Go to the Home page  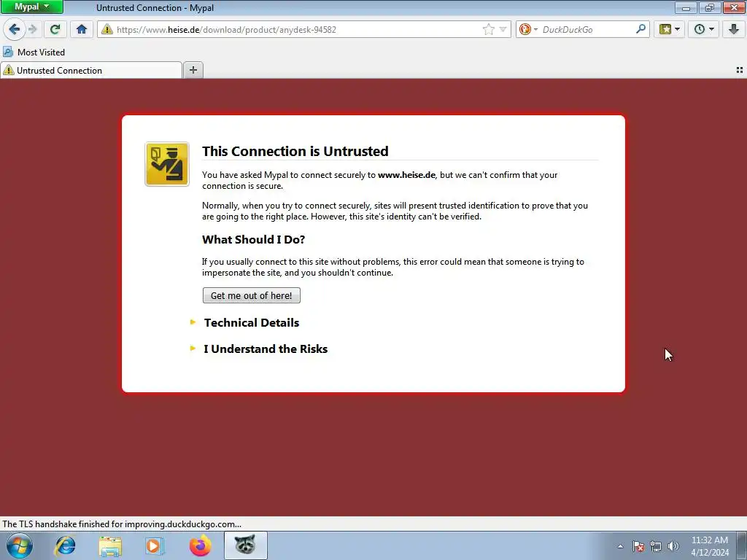coord(82,29)
